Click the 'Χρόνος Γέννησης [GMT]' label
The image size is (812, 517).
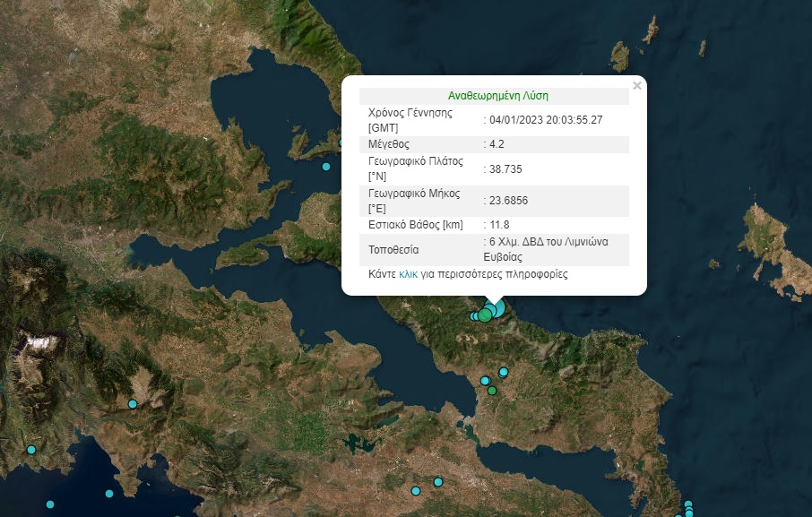coord(410,120)
